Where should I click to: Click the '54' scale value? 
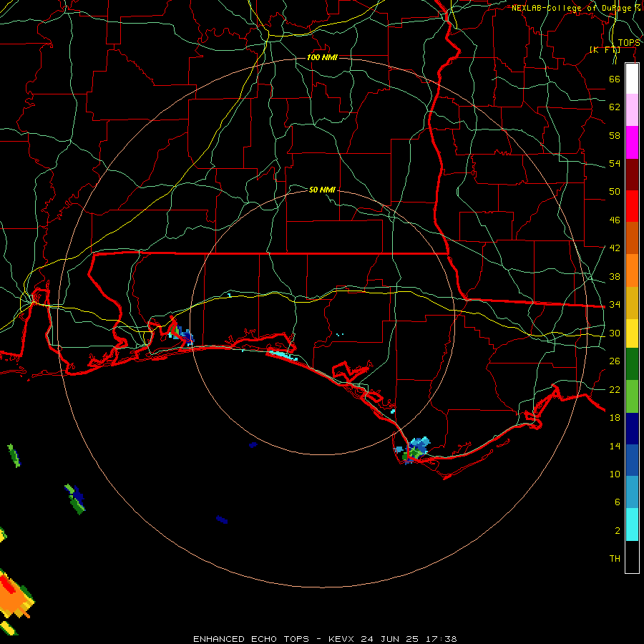tap(615, 163)
